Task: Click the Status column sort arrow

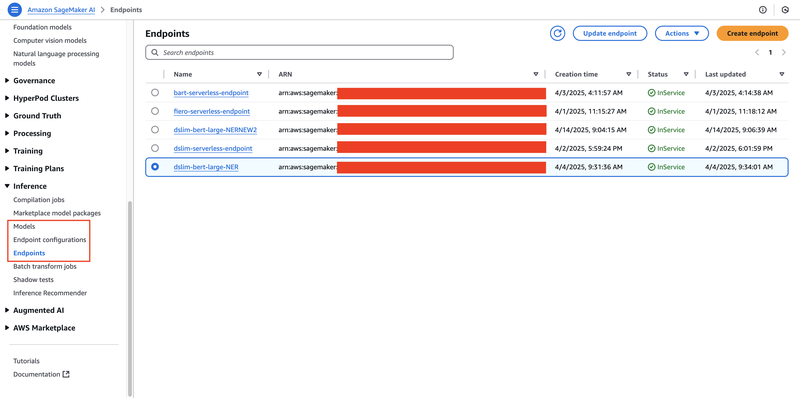Action: click(686, 74)
